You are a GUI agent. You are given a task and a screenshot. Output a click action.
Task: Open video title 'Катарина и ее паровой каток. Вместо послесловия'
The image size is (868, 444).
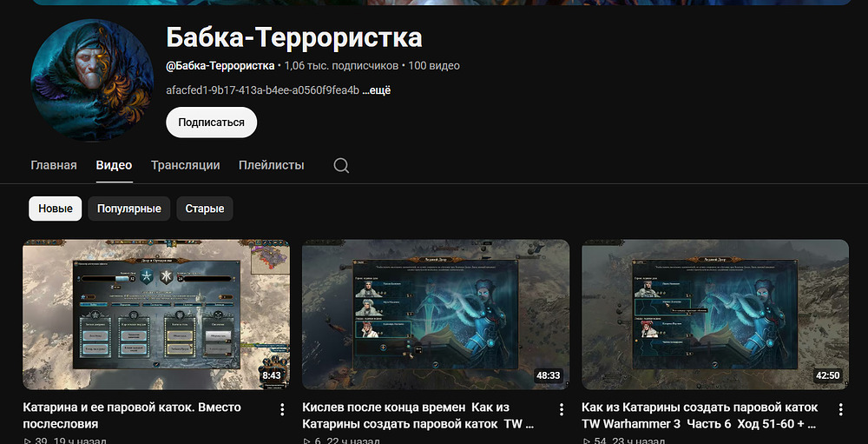[132, 415]
